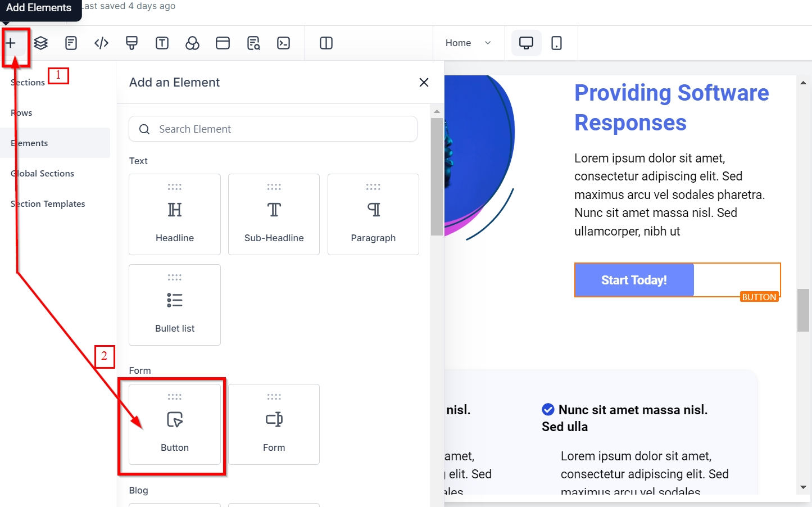Image resolution: width=812 pixels, height=507 pixels.
Task: Open Section Templates in the sidebar
Action: pyautogui.click(x=48, y=204)
